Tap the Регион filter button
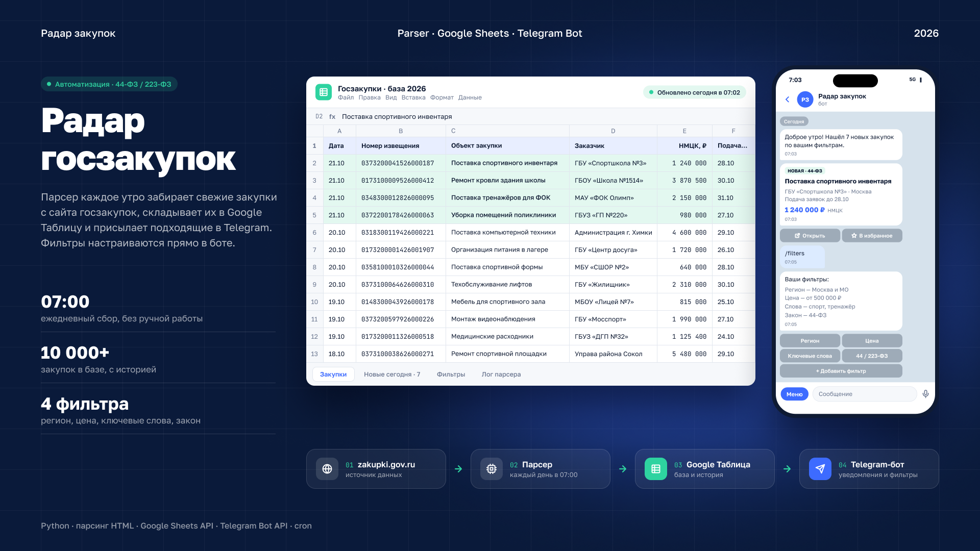The width and height of the screenshot is (980, 551). tap(810, 341)
